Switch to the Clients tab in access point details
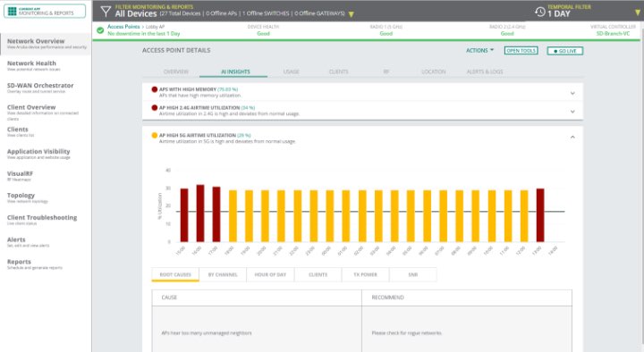This screenshot has width=644, height=352. click(x=338, y=71)
